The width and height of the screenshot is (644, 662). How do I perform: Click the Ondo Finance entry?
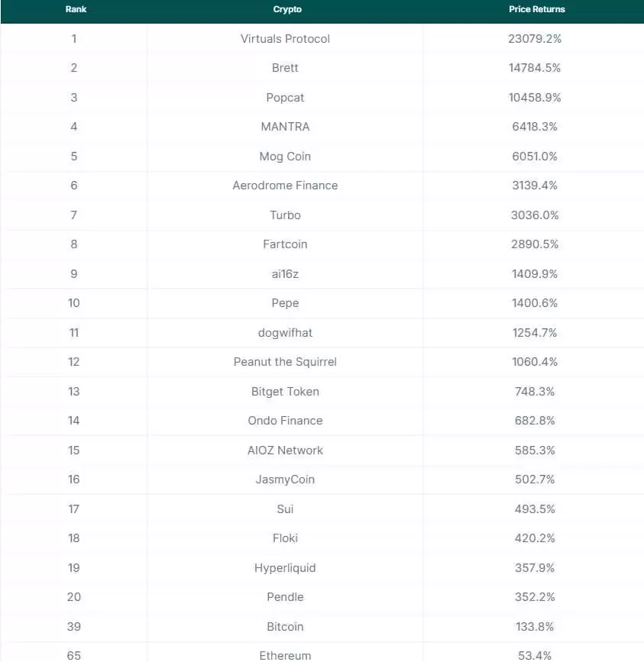285,421
